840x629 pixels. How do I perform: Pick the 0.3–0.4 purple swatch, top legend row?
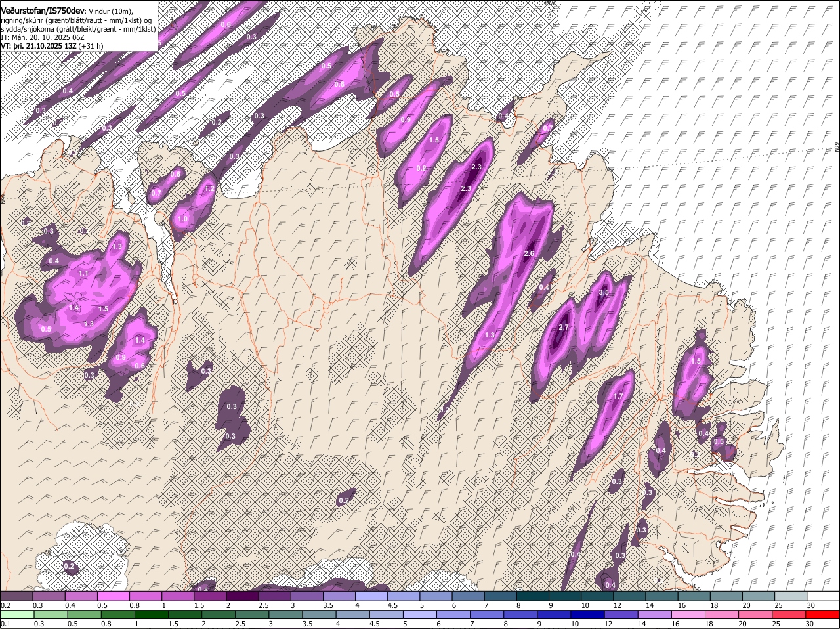tap(49, 596)
